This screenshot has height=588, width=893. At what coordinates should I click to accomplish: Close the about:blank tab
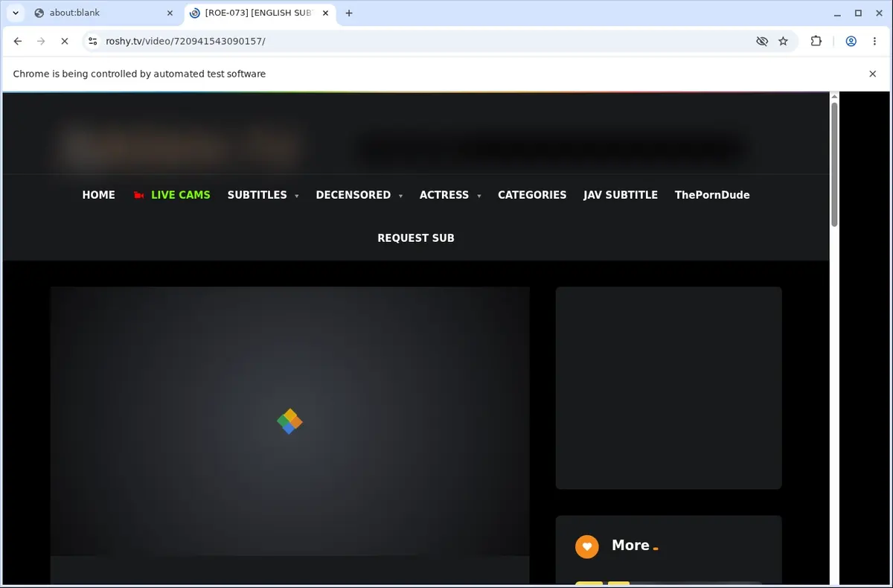170,13
